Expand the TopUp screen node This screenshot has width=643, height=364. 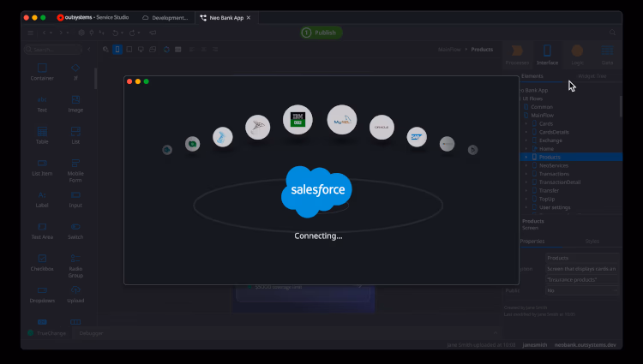[x=526, y=199]
